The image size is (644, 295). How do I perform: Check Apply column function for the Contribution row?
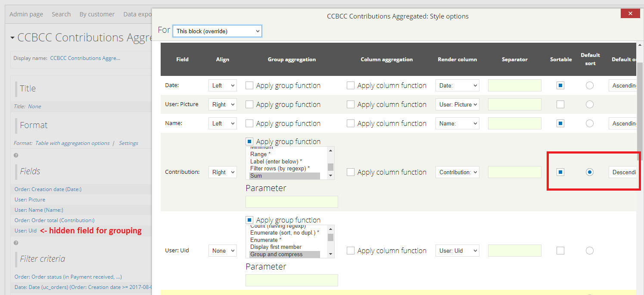[351, 172]
